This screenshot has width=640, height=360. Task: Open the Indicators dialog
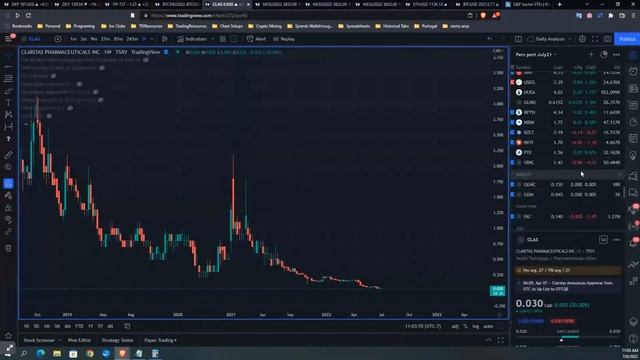[191, 39]
